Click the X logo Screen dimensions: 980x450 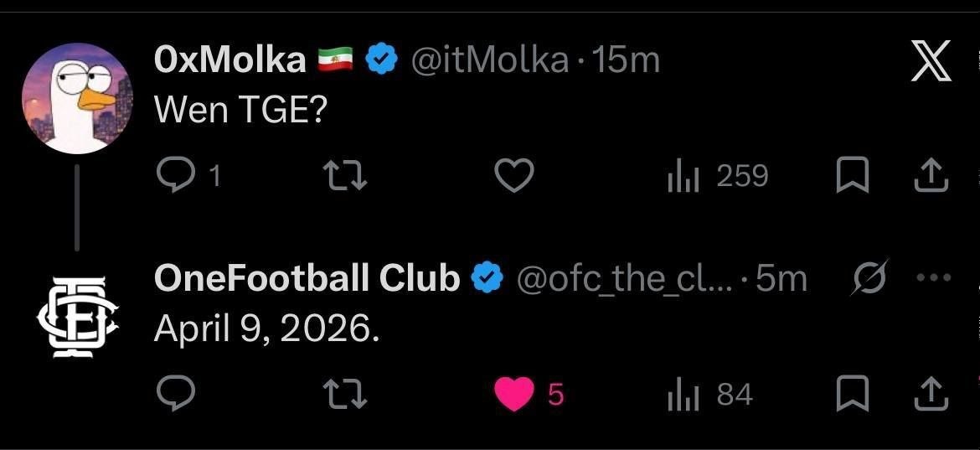tap(931, 62)
